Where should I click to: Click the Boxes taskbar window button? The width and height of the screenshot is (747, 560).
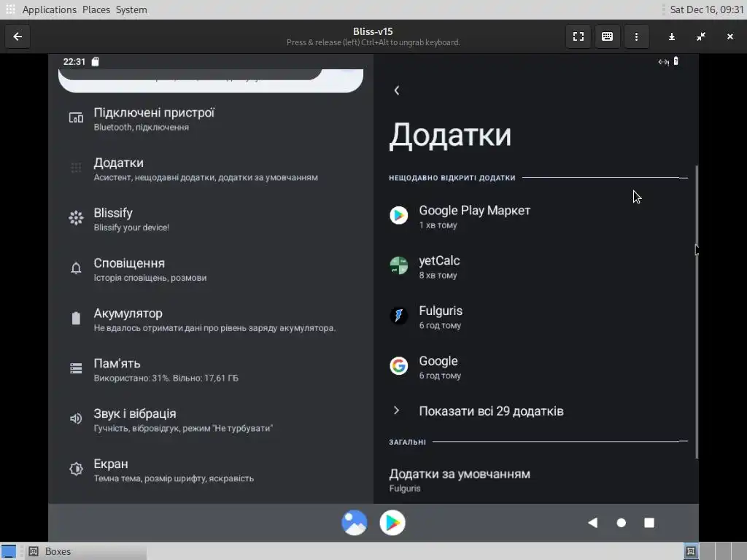(86, 551)
